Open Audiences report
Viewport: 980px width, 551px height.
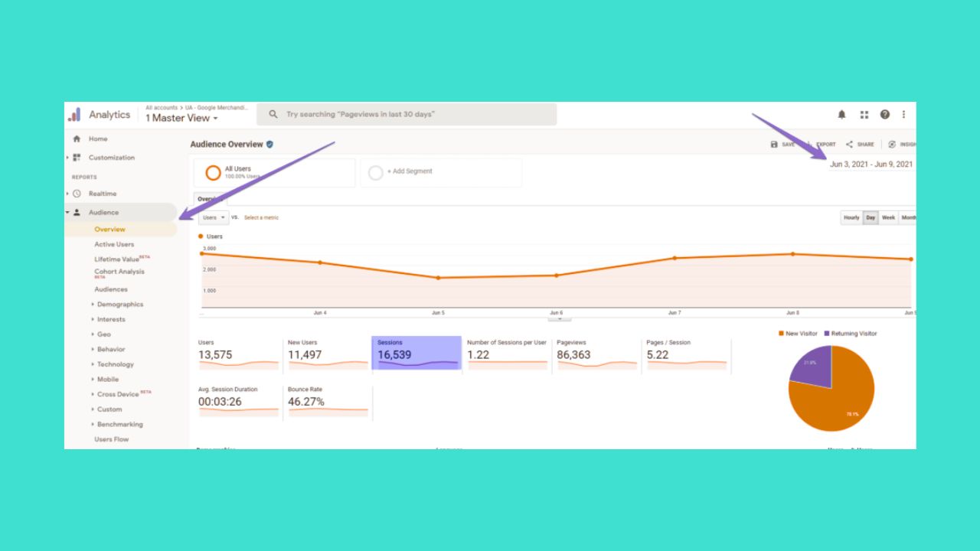[111, 289]
